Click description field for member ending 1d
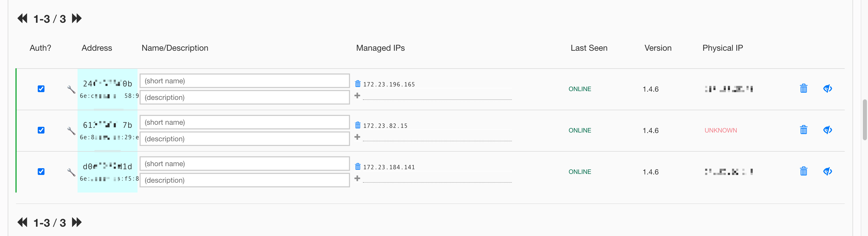The height and width of the screenshot is (236, 868). coord(244,180)
